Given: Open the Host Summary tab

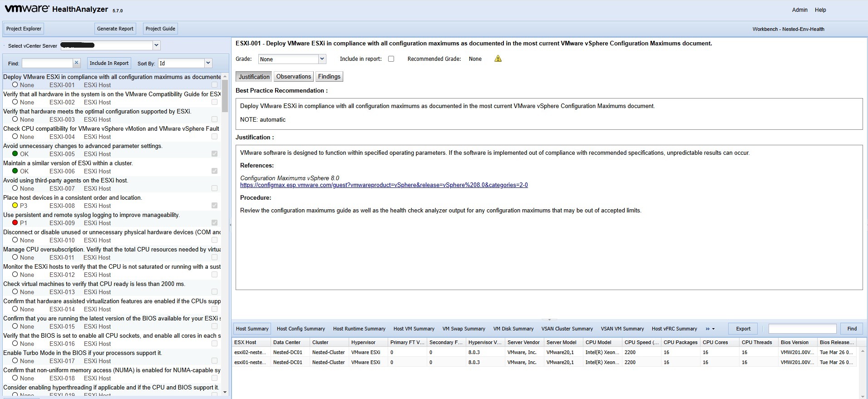Looking at the screenshot, I should (x=252, y=329).
